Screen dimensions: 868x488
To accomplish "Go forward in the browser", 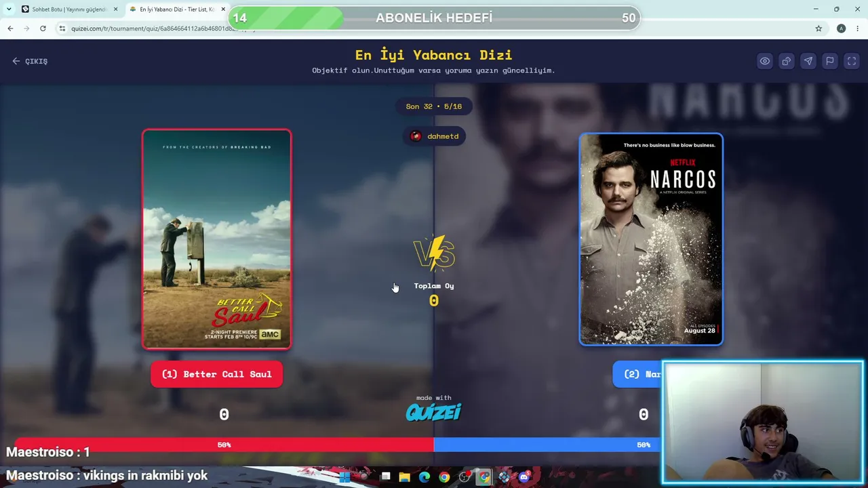I will click(x=26, y=28).
